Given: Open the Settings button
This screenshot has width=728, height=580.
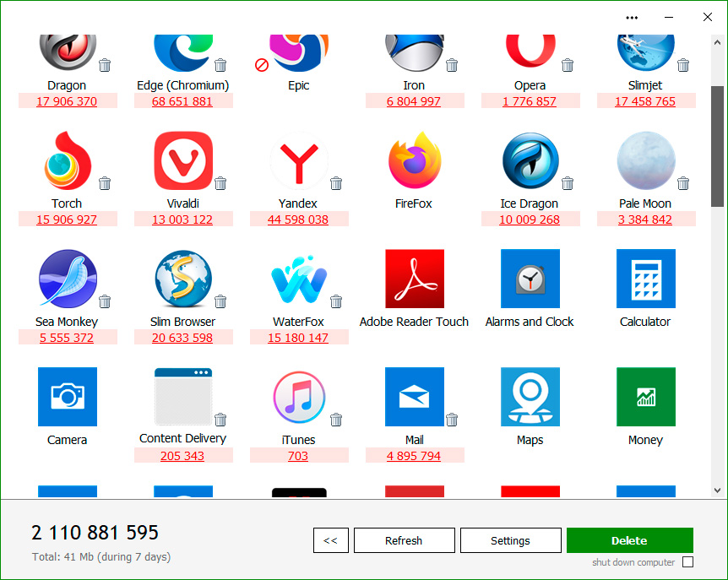Looking at the screenshot, I should pos(510,540).
